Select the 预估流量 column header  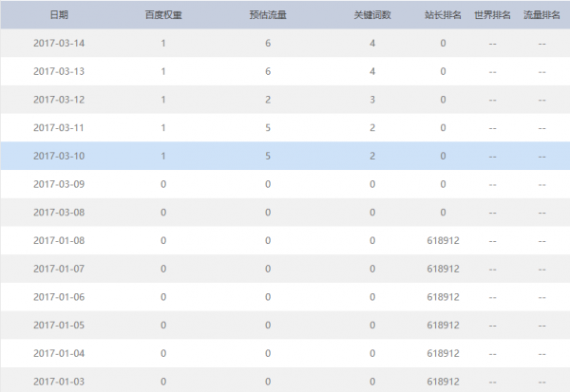pyautogui.click(x=269, y=15)
